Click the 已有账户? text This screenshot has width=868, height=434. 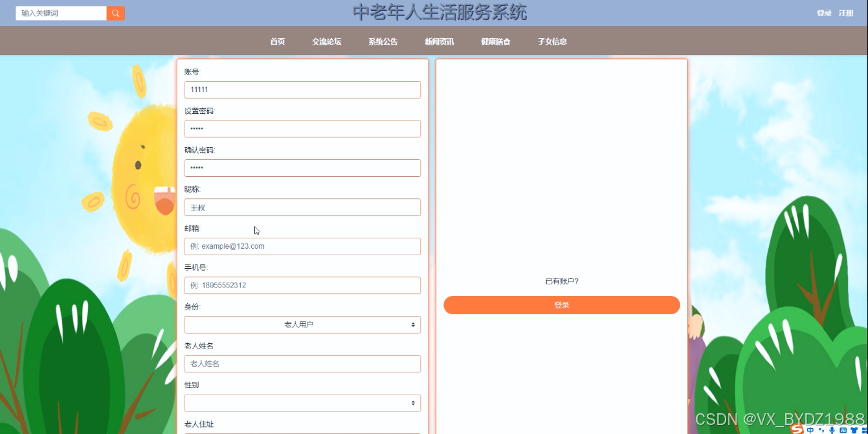pyautogui.click(x=562, y=281)
